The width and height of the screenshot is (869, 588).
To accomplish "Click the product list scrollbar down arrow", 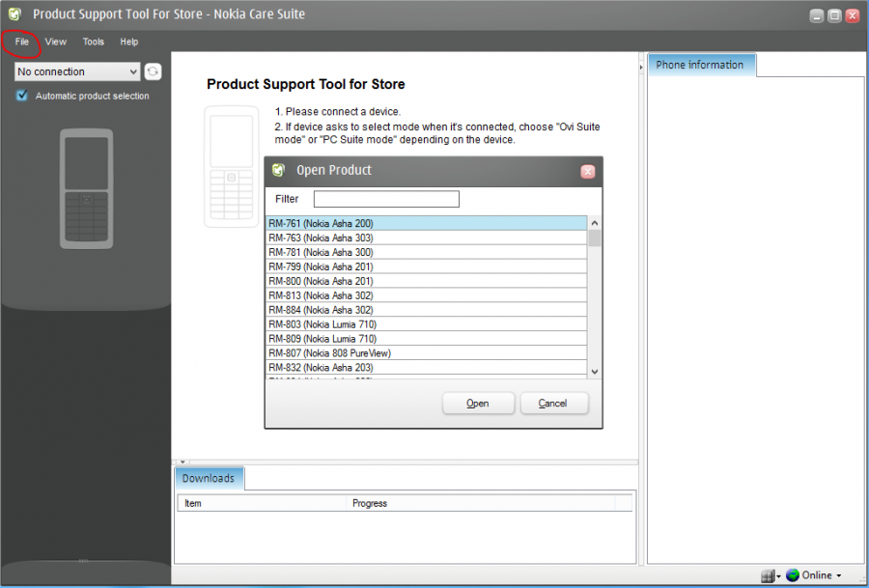I will coord(594,370).
